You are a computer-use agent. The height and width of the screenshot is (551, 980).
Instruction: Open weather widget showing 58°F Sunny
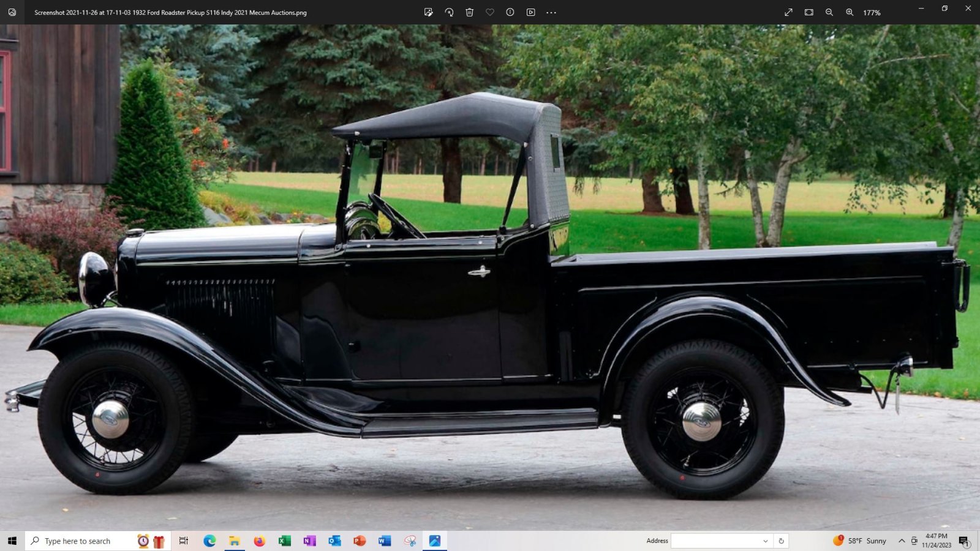tap(859, 541)
